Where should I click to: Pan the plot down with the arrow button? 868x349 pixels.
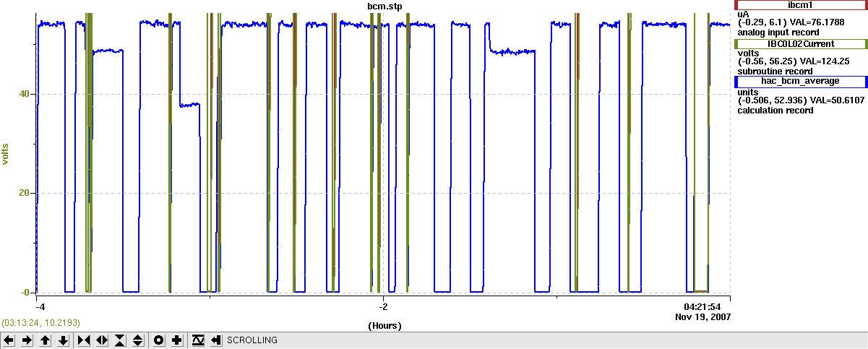(63, 340)
